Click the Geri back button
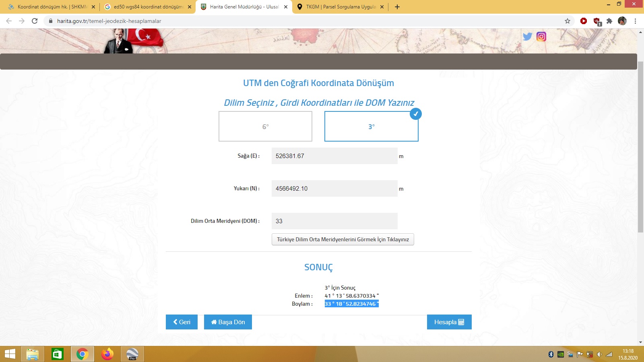This screenshot has height=362, width=644. point(182,322)
